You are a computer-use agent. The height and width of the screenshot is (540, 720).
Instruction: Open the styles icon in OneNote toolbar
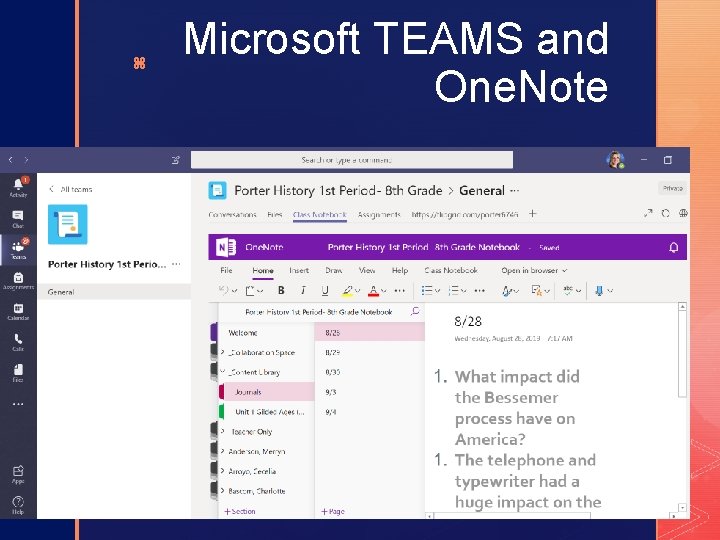point(506,291)
